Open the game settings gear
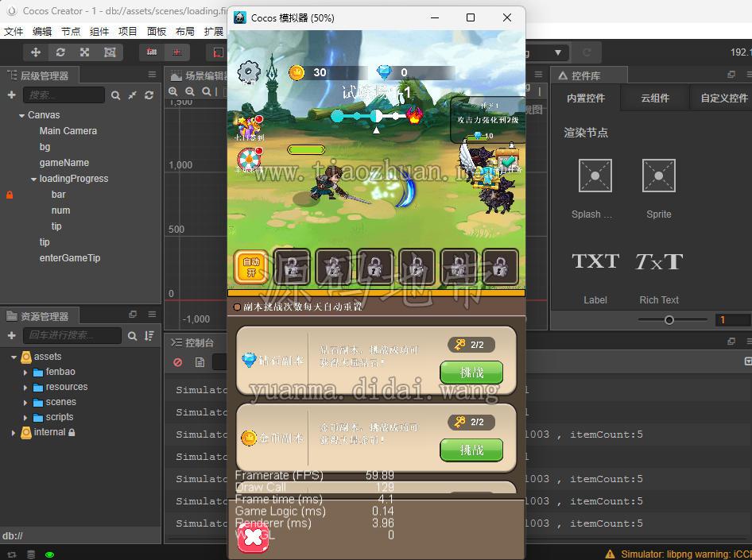The width and height of the screenshot is (752, 560). tap(249, 73)
